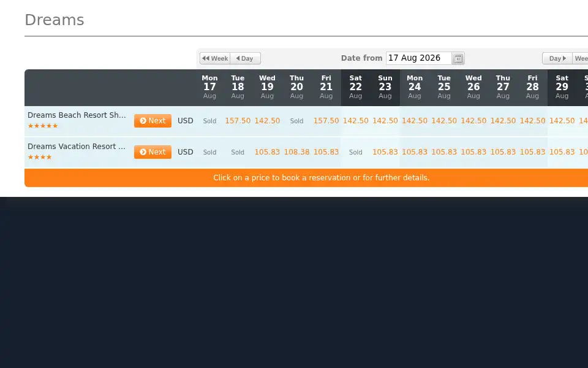Select Beach Resort 142.50 price on Sun 23
This screenshot has width=588, height=368.
[385, 121]
